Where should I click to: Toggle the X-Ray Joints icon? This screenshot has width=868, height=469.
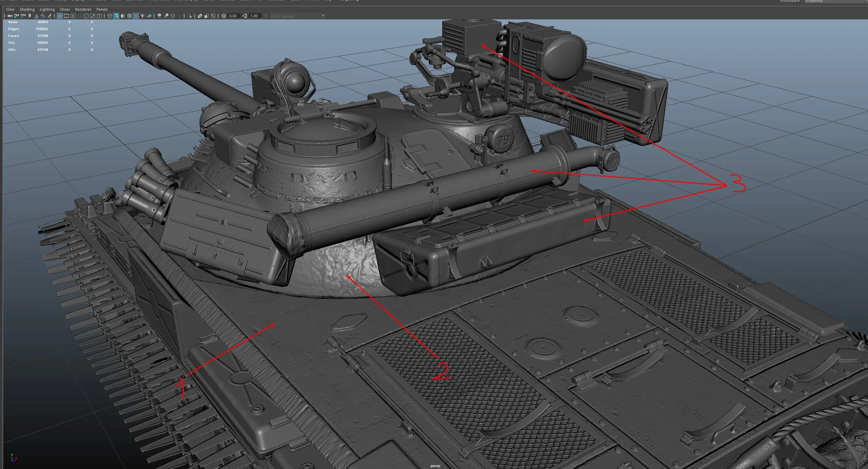pos(213,16)
